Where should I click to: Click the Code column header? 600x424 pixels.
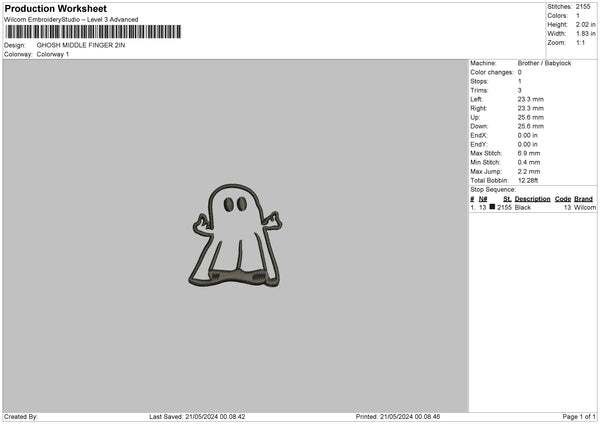pyautogui.click(x=563, y=199)
